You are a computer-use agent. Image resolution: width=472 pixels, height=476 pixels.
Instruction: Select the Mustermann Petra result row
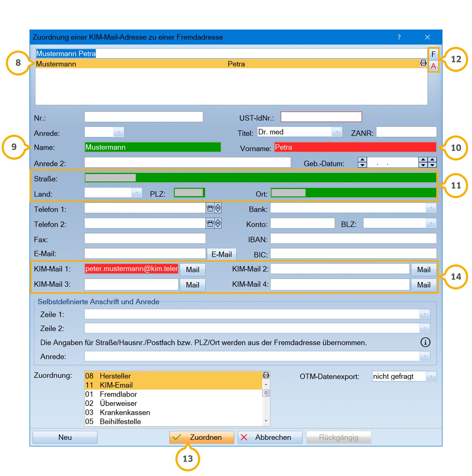(231, 64)
